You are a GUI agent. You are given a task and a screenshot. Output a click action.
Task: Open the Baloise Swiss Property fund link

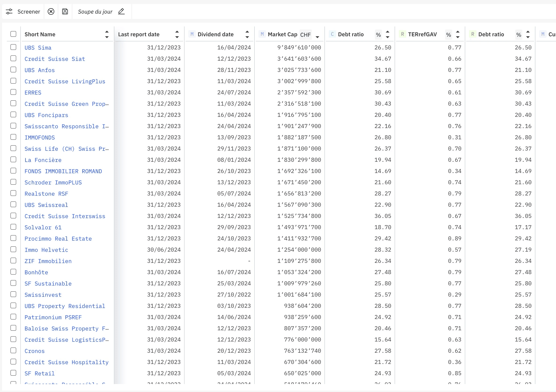(x=67, y=329)
